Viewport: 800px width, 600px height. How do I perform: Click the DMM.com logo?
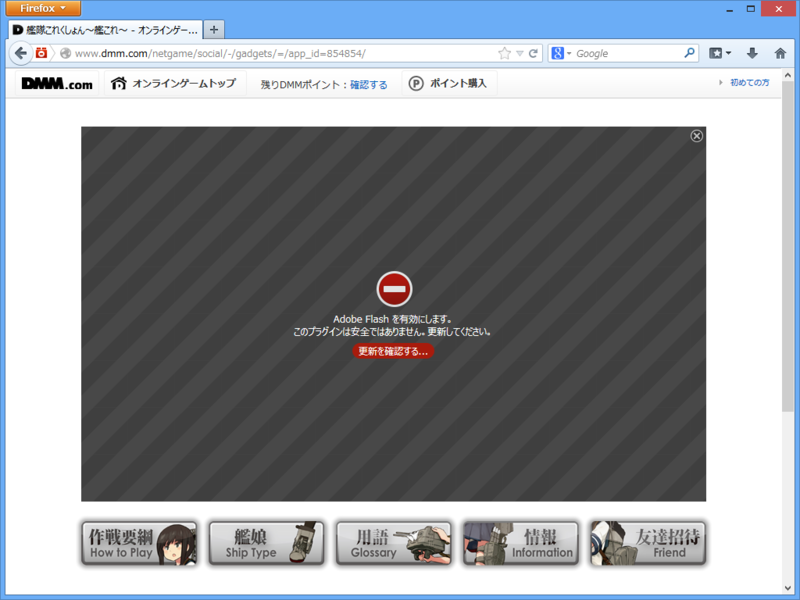[57, 83]
